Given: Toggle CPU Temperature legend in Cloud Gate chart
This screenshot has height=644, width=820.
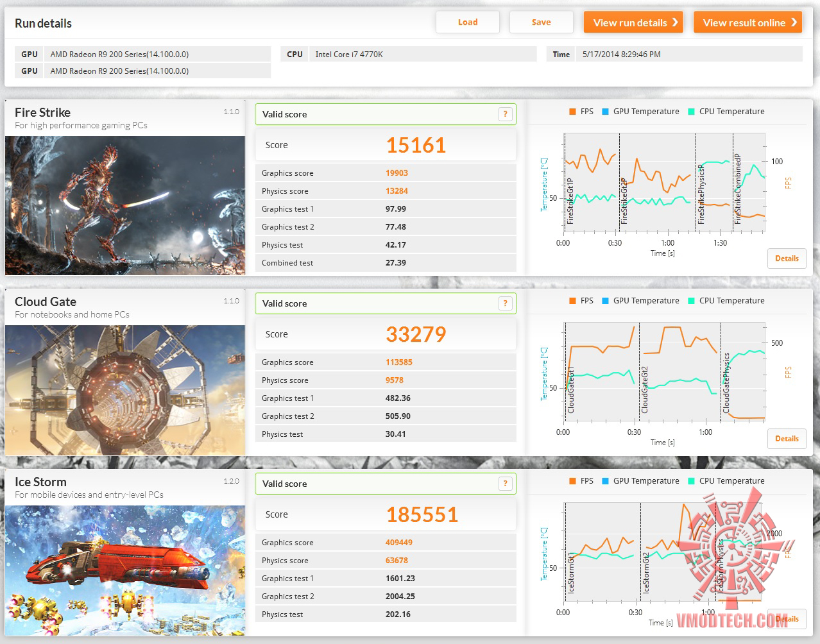Looking at the screenshot, I should [726, 301].
